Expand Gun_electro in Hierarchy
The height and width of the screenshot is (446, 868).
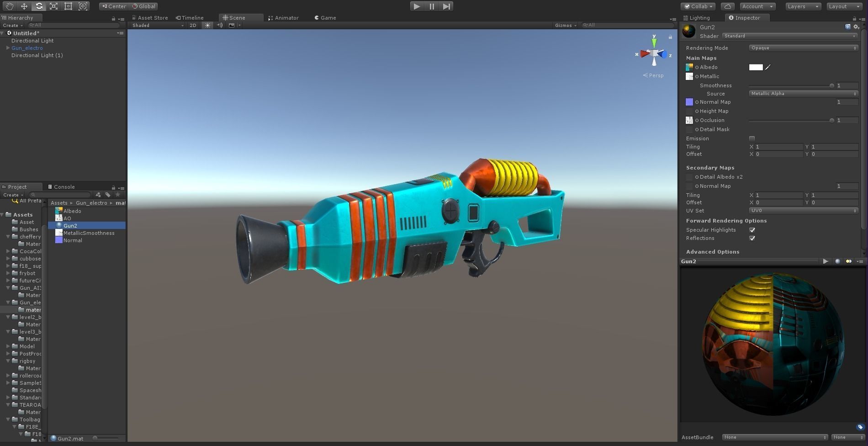(8, 48)
